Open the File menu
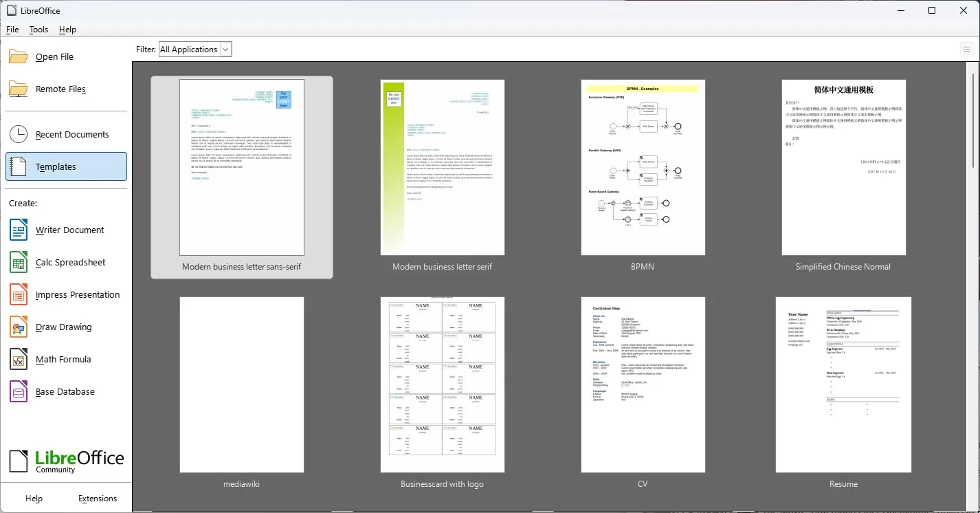Viewport: 980px width, 513px height. coord(12,30)
